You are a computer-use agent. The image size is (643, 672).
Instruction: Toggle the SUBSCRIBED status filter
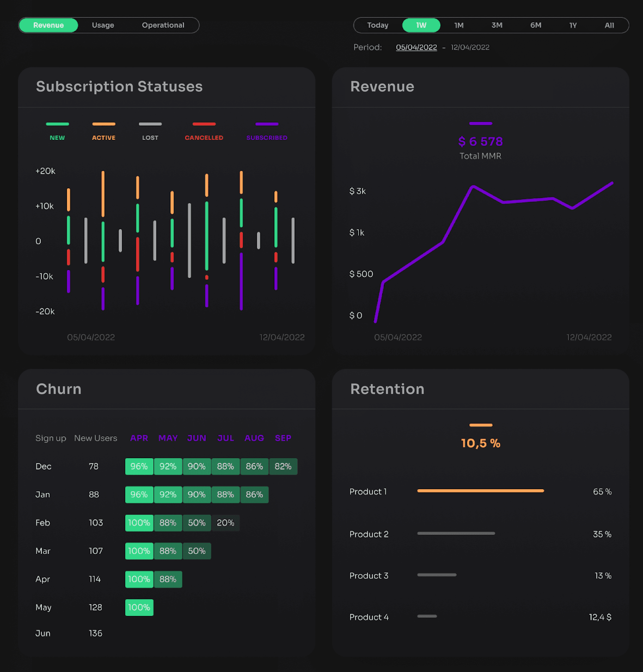tap(267, 131)
